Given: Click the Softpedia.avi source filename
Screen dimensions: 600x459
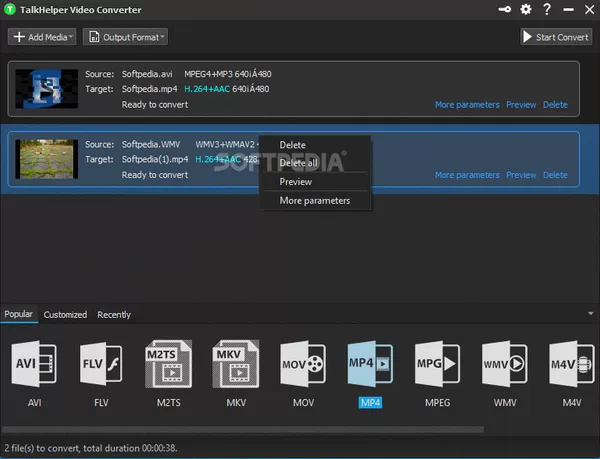Looking at the screenshot, I should [x=147, y=74].
